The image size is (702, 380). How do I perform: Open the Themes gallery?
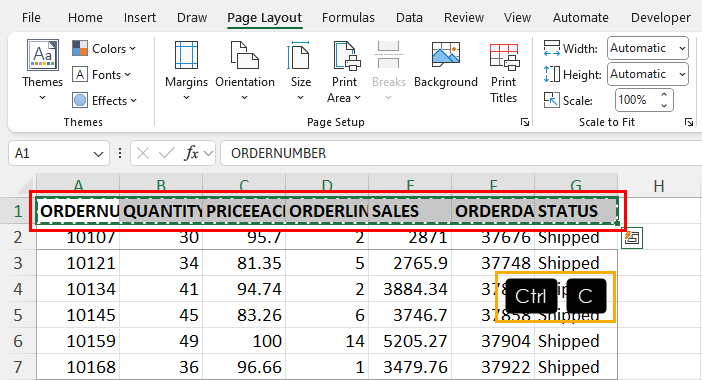(x=43, y=70)
